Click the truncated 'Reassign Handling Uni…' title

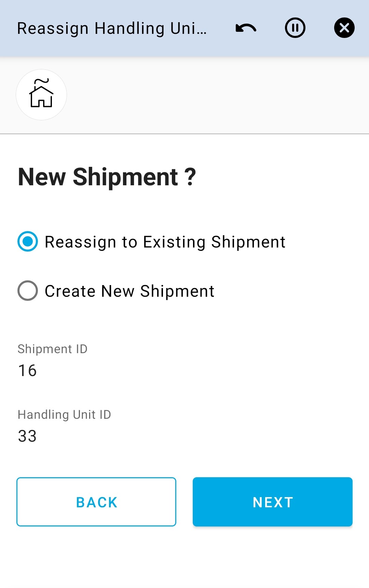point(112,28)
